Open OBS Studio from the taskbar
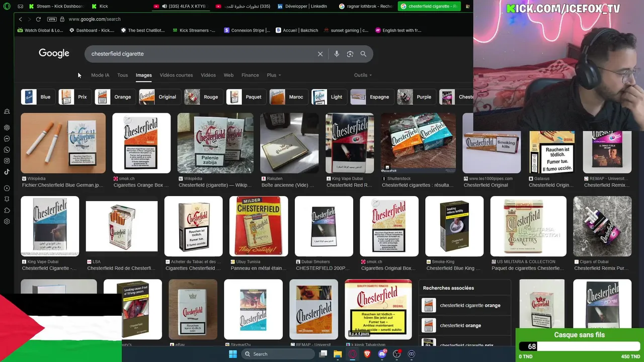 coord(397,354)
